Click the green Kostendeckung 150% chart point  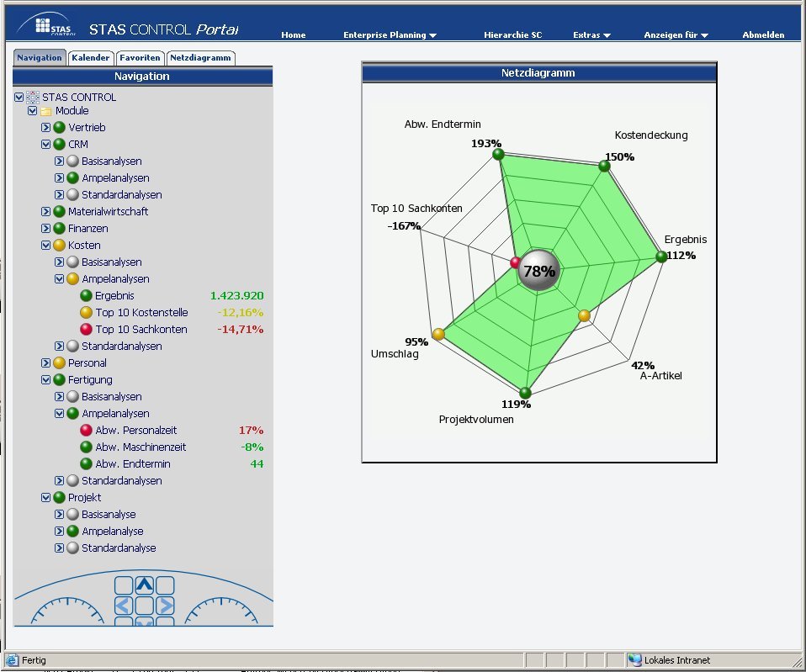pyautogui.click(x=604, y=166)
